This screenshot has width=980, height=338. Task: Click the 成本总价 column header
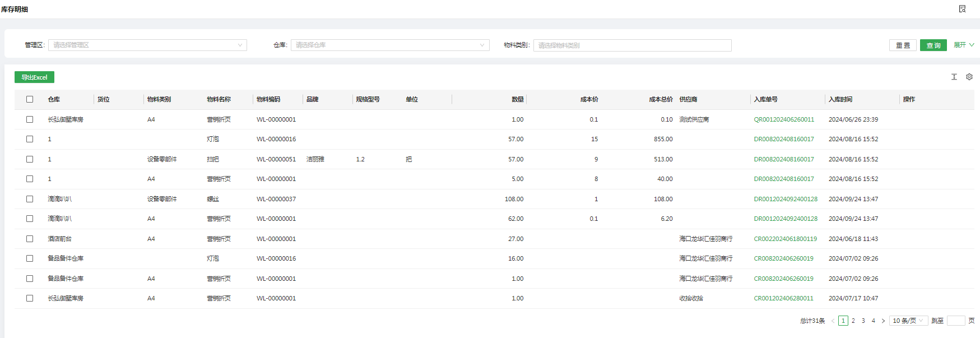click(x=661, y=99)
